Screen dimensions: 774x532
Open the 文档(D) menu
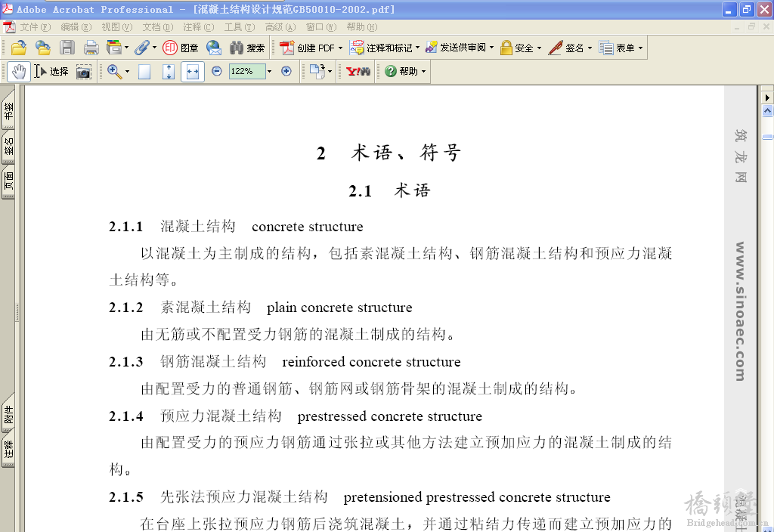click(158, 27)
